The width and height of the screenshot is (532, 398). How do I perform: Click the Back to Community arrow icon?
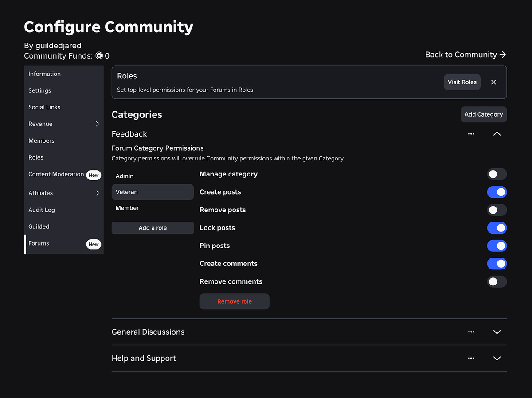tap(503, 54)
